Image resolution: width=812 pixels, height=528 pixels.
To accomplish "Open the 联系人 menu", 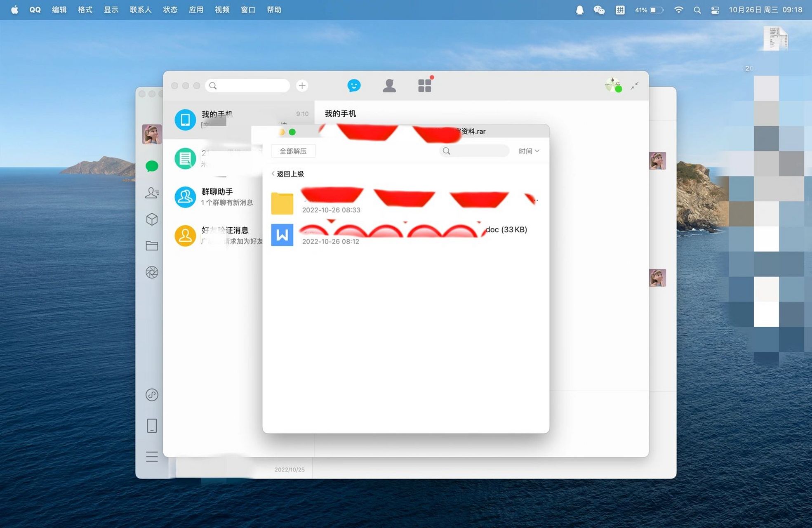I will click(x=140, y=9).
